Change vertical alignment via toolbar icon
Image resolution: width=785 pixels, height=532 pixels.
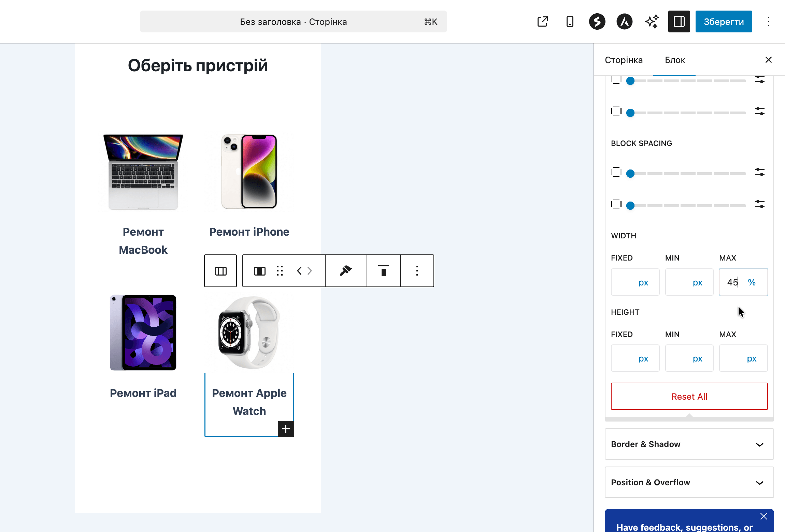click(383, 270)
